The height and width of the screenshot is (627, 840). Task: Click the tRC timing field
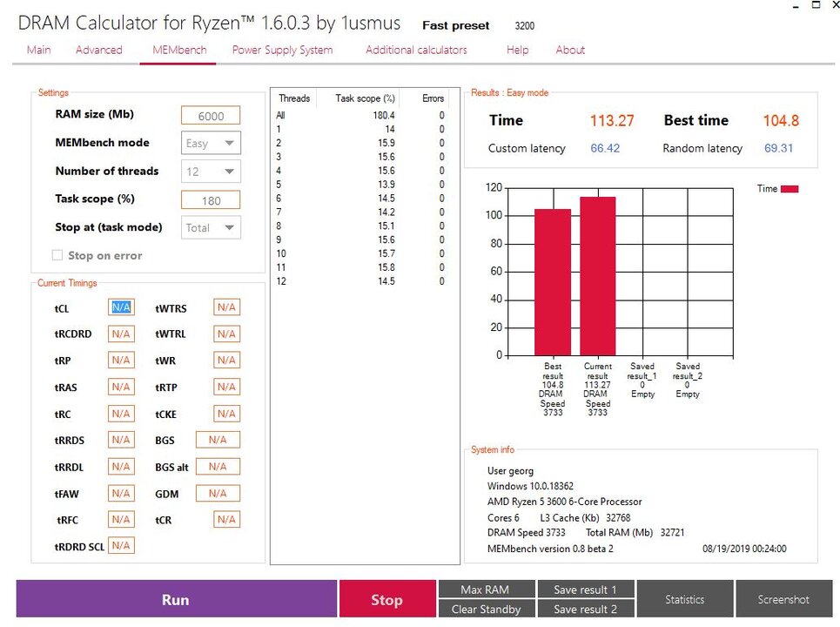click(121, 414)
